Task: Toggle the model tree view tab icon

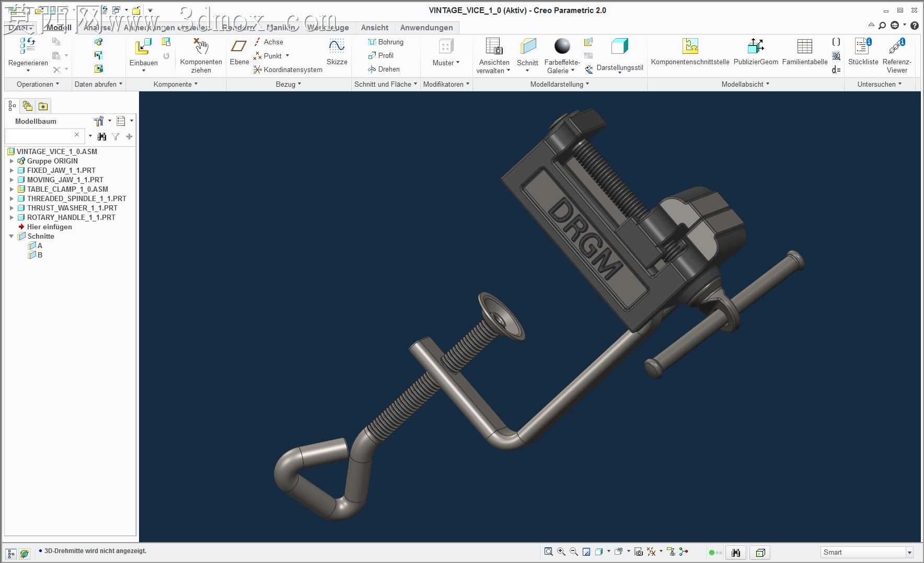Action: point(12,106)
